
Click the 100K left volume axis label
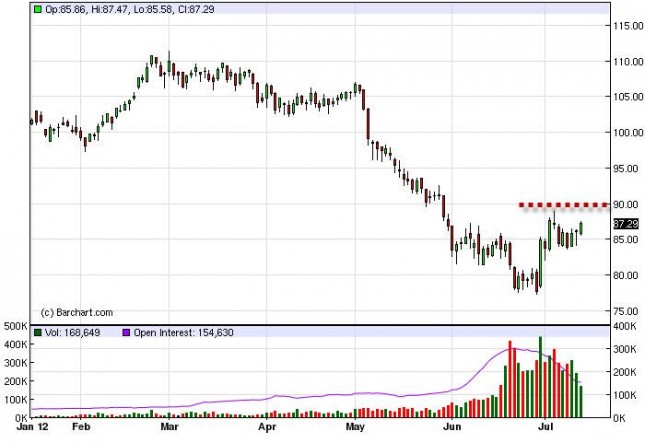tap(15, 399)
